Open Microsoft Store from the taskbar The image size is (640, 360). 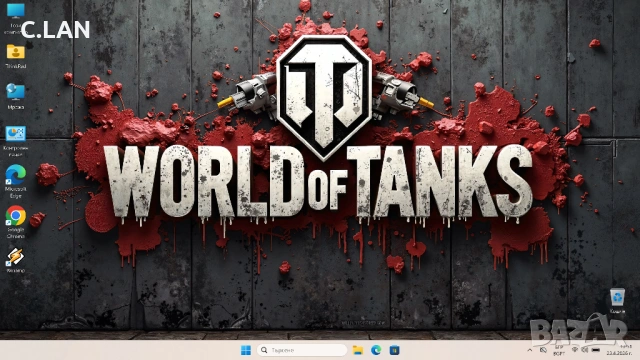394,350
